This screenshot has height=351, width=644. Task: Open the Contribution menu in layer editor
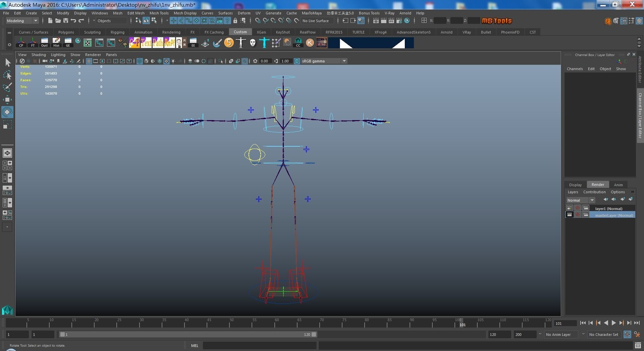(x=594, y=192)
